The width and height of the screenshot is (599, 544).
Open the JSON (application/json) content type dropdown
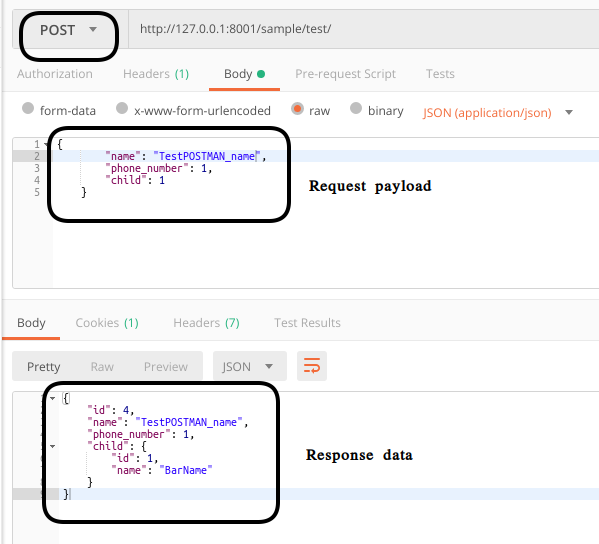click(x=497, y=113)
